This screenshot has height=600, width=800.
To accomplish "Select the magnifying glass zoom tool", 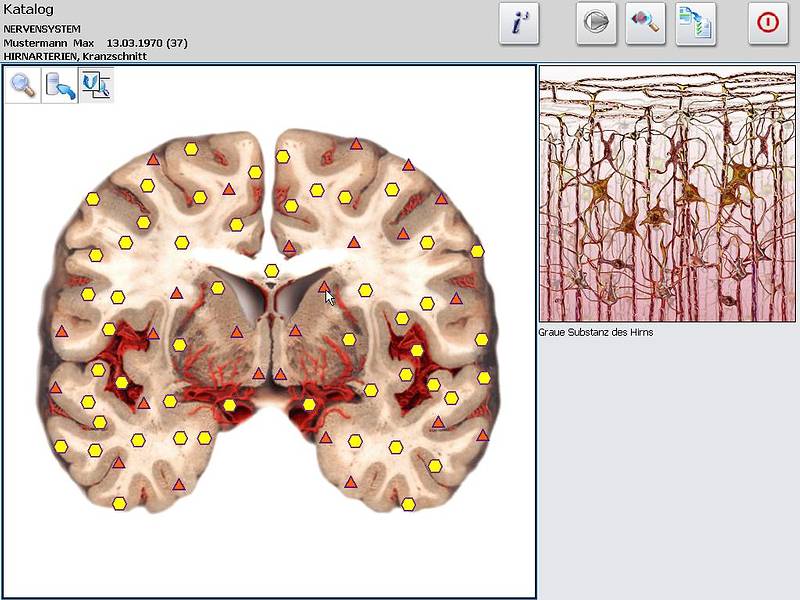I will pos(22,86).
